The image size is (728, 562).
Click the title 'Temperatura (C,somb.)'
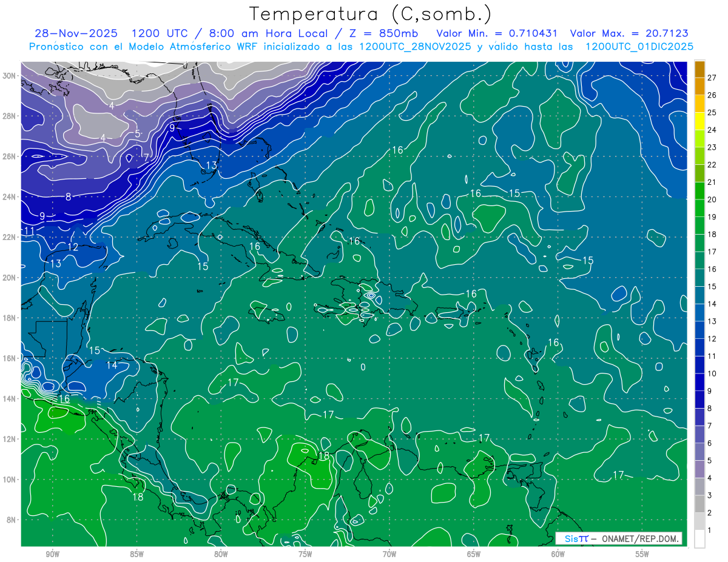click(370, 14)
